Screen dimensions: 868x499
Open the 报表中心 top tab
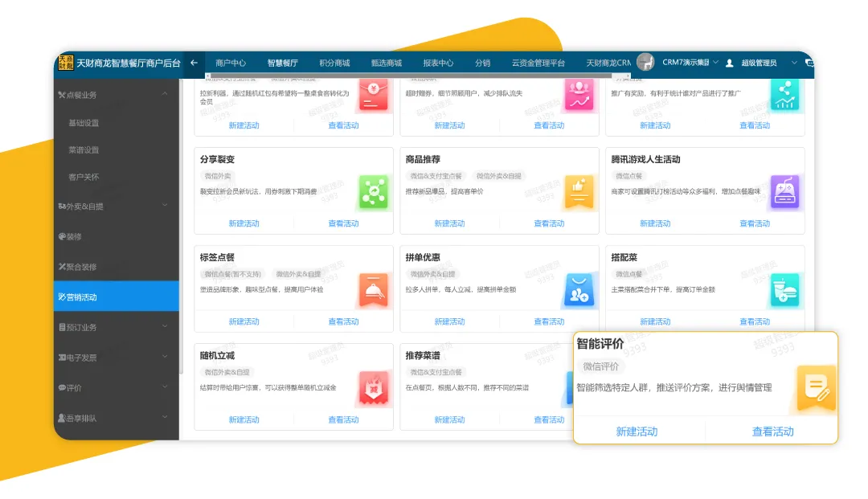tap(438, 63)
